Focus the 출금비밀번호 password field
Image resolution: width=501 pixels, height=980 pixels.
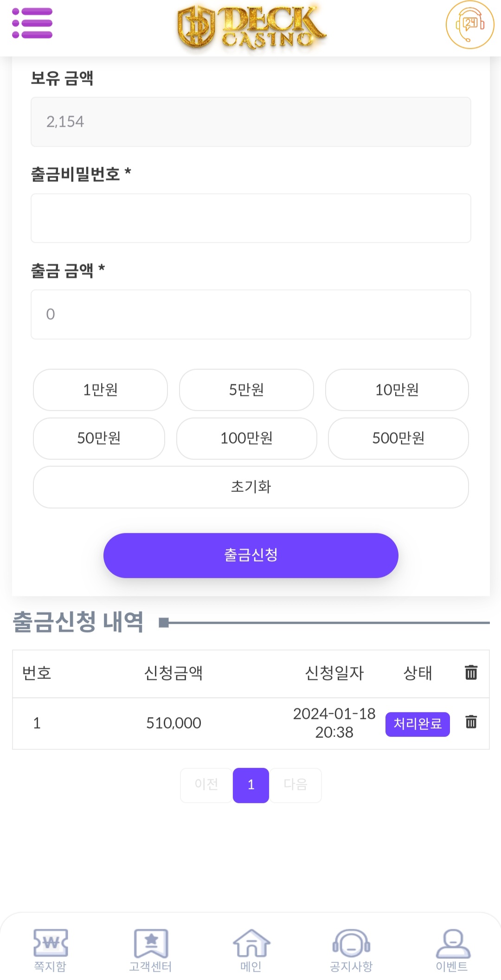(x=251, y=218)
